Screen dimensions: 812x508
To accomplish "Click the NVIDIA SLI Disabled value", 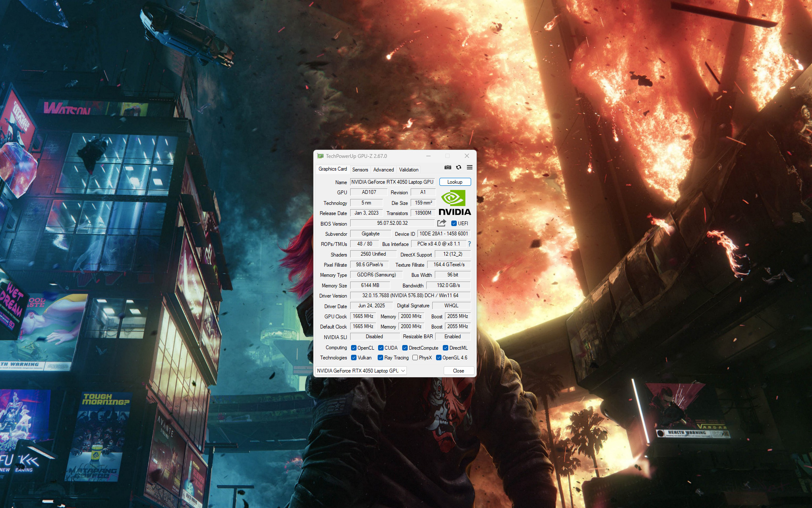I will pyautogui.click(x=375, y=337).
